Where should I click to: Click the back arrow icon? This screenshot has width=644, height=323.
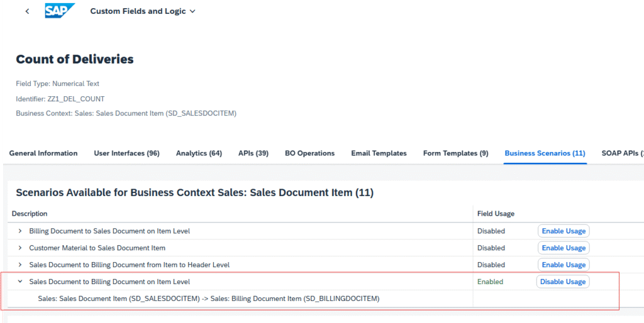(27, 11)
